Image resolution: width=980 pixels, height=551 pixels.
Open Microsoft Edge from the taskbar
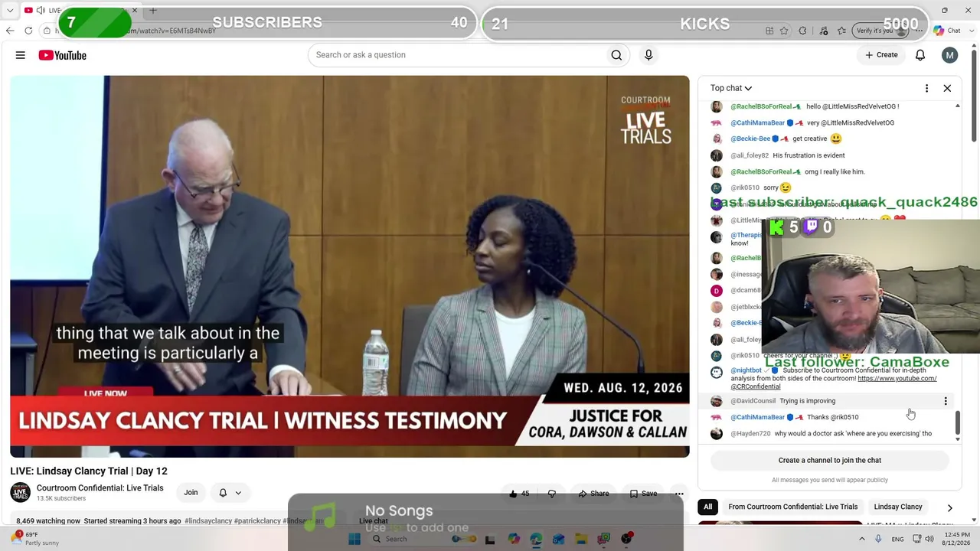click(x=536, y=539)
